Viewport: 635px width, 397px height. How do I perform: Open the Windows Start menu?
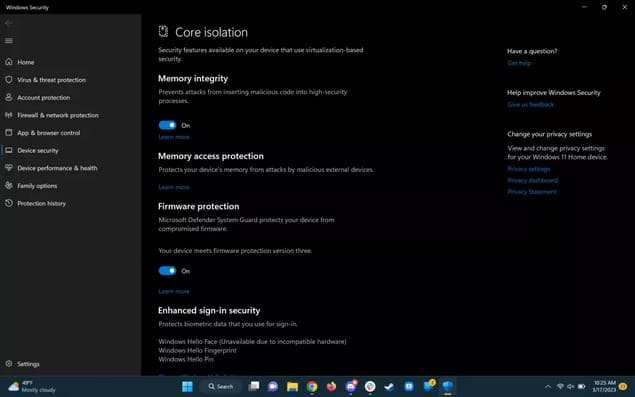[x=187, y=386]
